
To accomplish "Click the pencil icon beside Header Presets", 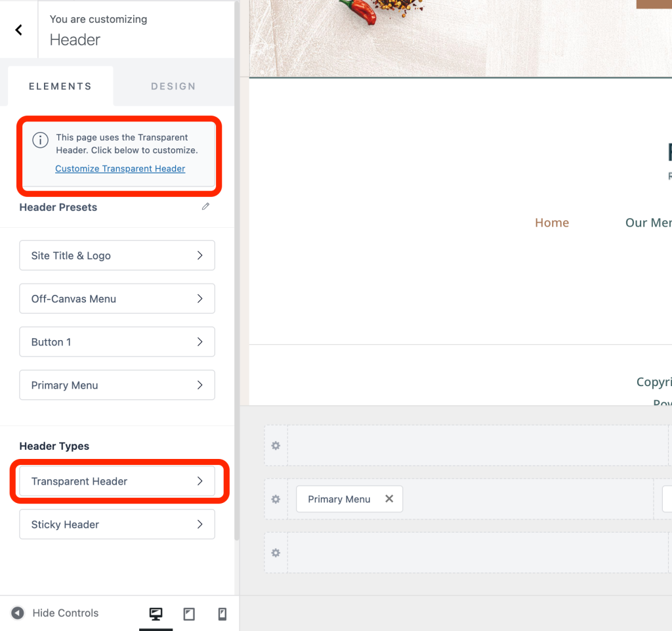I will [205, 207].
